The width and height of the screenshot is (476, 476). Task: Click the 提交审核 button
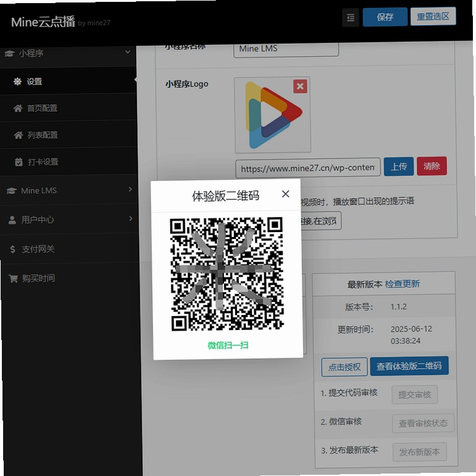[x=415, y=395]
